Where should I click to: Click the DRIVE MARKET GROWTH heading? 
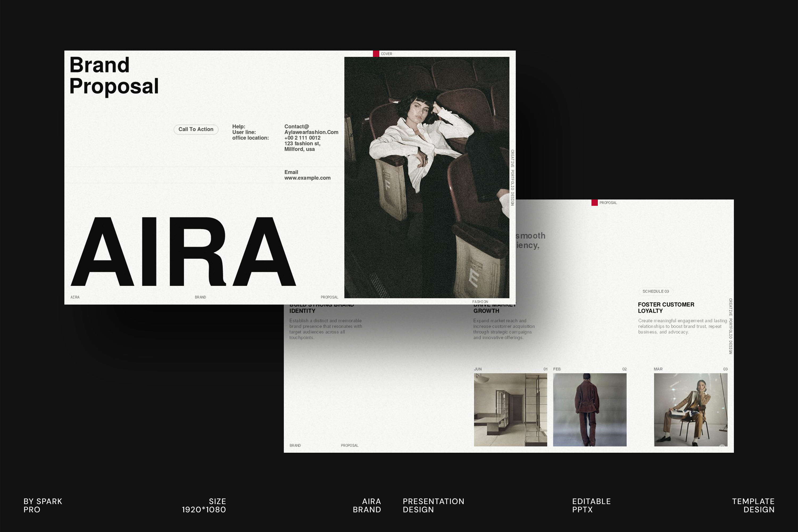[x=486, y=310]
